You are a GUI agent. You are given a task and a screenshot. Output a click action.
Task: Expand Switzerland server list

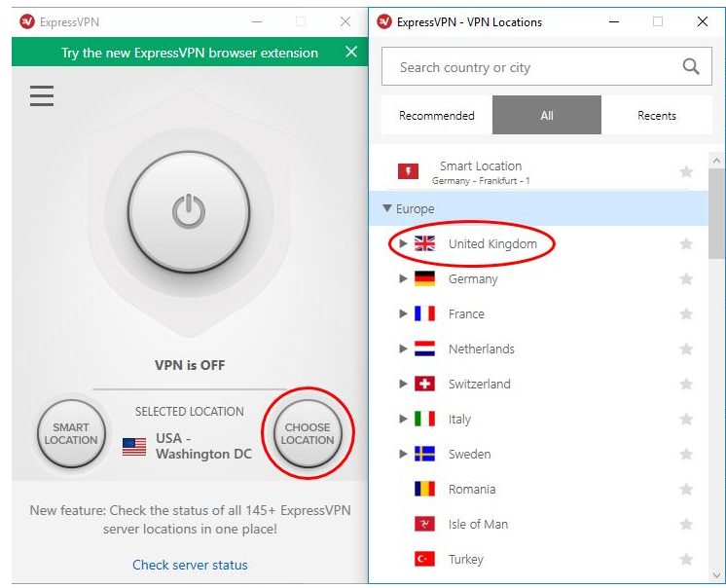[403, 384]
